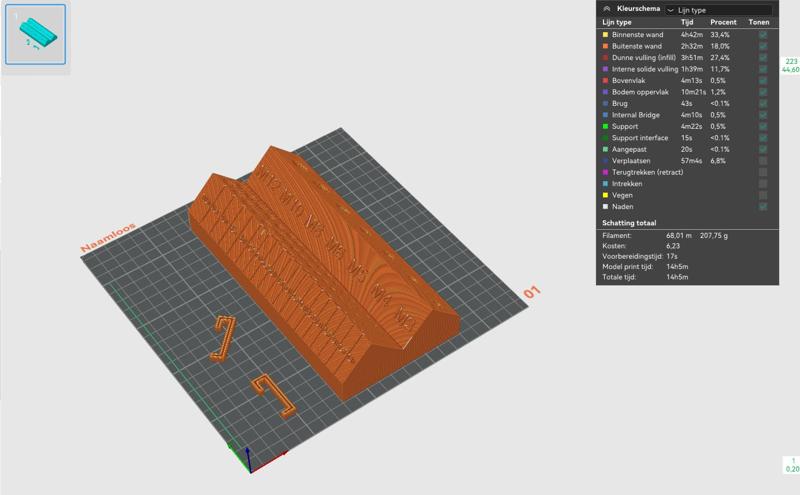Click the Brug time value 43s
This screenshot has height=495, width=800.
[x=686, y=104]
